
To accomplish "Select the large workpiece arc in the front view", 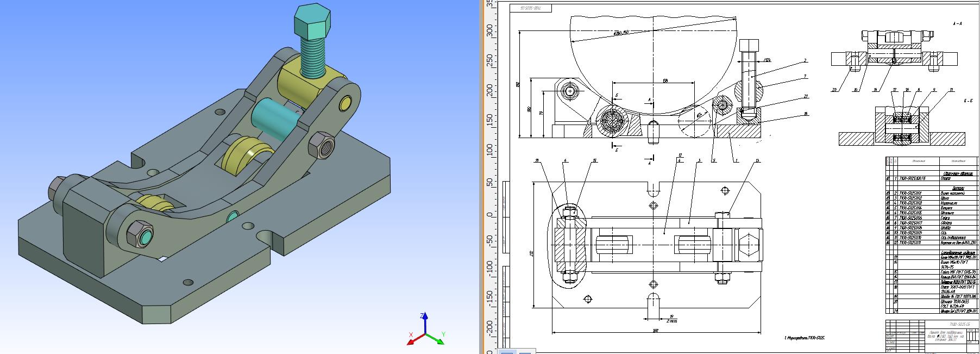I will (655, 65).
